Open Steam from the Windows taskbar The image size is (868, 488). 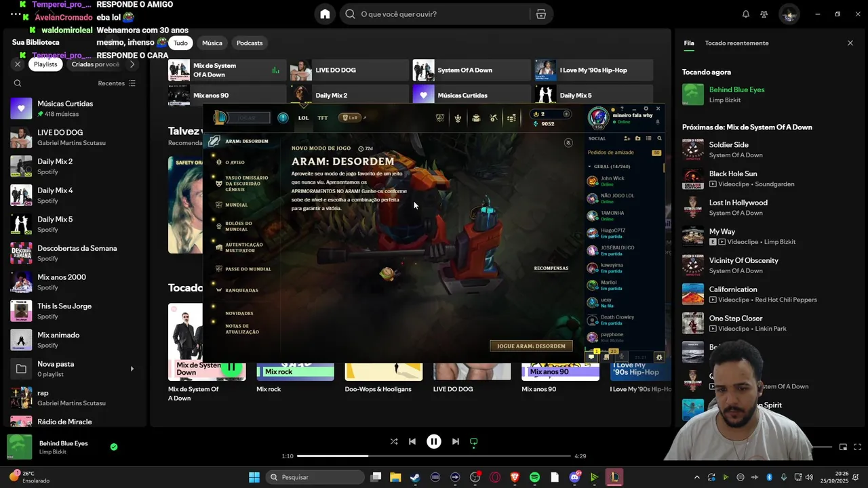click(415, 477)
